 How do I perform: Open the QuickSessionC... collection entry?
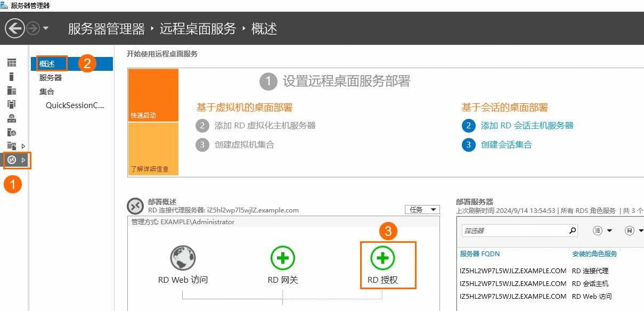point(75,105)
